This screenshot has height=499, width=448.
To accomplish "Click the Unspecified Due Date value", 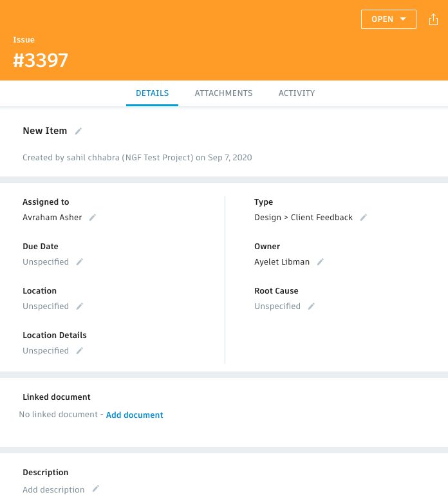I will click(46, 262).
